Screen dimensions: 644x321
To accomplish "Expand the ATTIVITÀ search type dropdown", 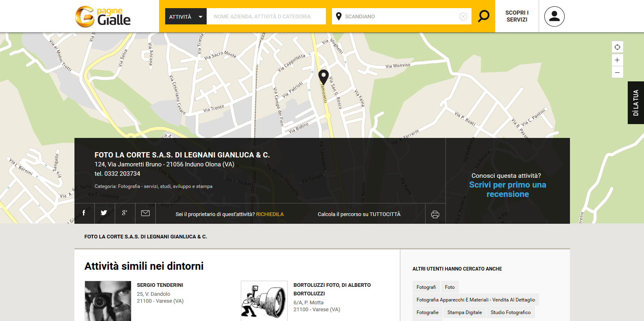I will 186,16.
